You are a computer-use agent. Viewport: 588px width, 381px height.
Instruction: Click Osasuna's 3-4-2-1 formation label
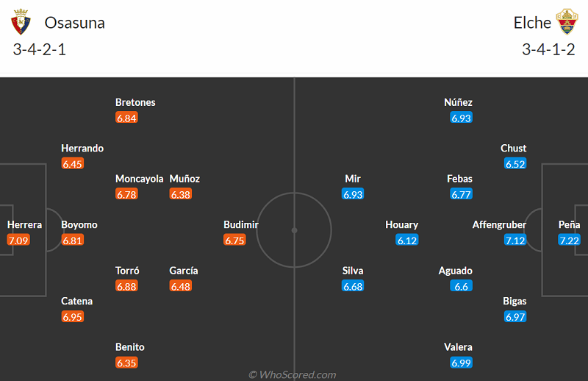click(40, 51)
